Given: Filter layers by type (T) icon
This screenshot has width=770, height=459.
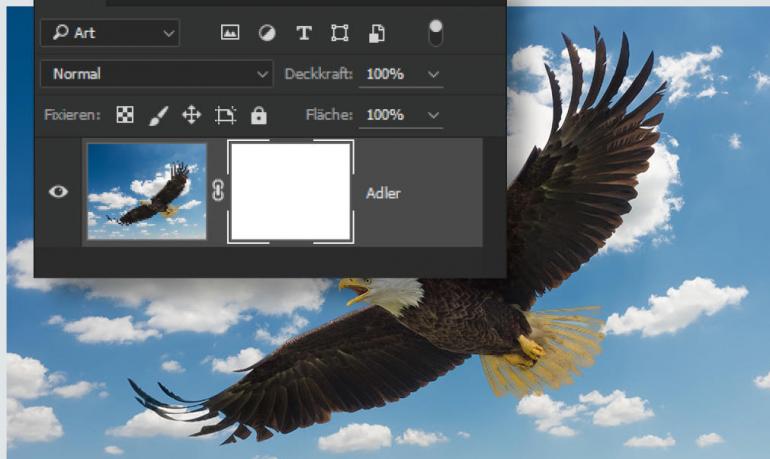Looking at the screenshot, I should click(304, 33).
